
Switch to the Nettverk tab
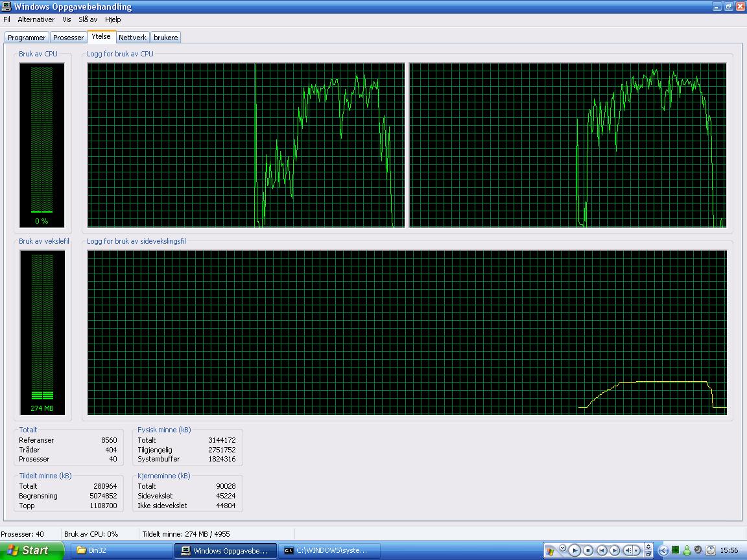click(132, 38)
